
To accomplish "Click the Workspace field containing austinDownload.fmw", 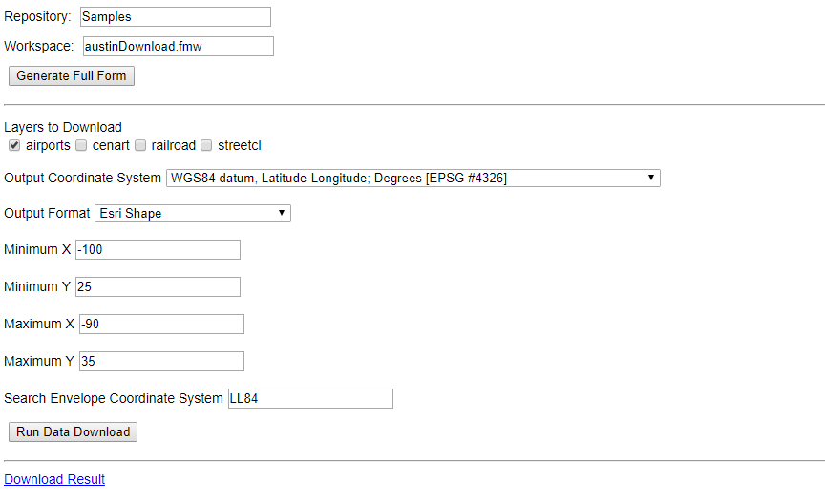I will (178, 47).
